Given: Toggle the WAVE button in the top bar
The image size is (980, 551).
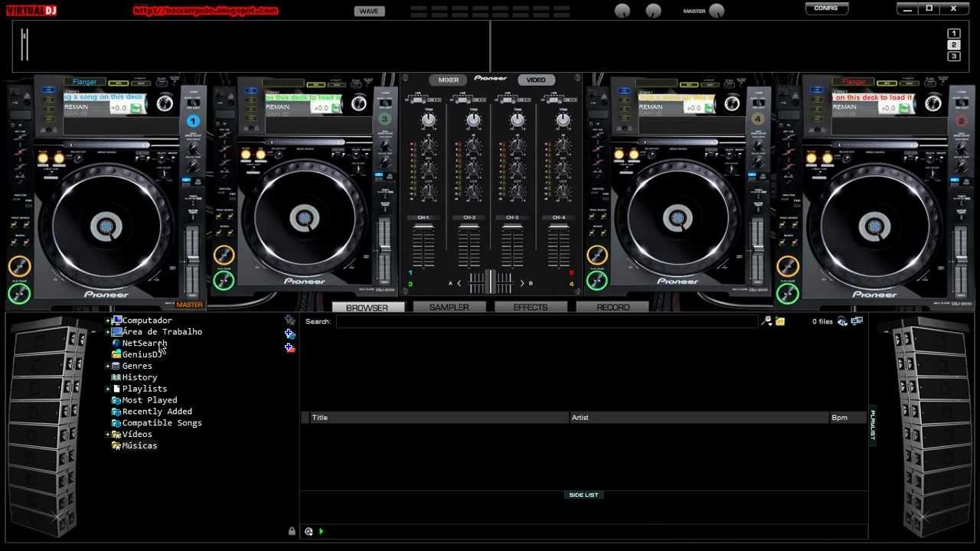Looking at the screenshot, I should pos(369,11).
